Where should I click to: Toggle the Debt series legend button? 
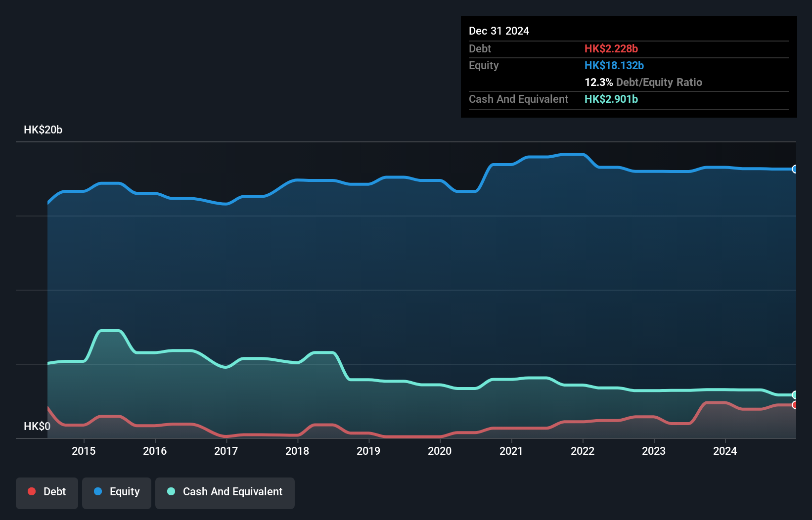click(47, 493)
